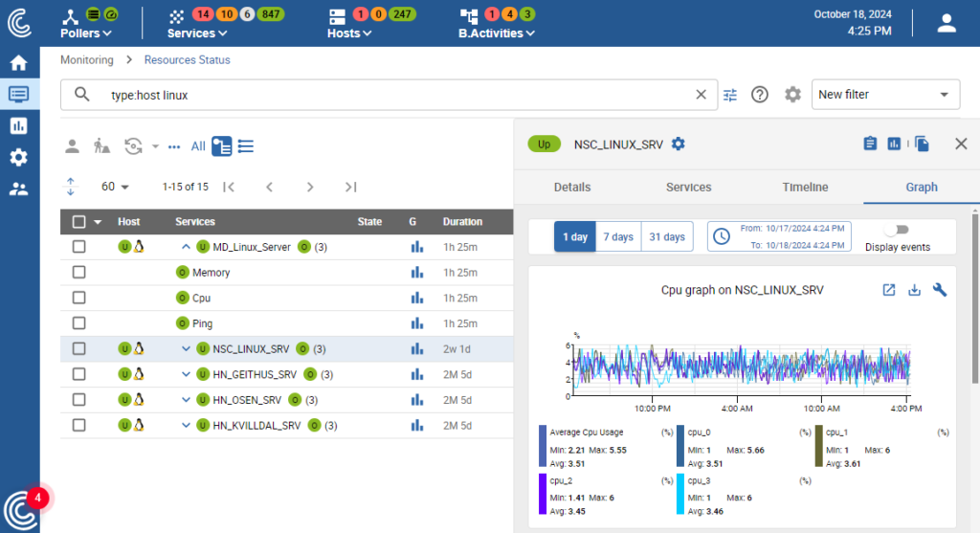Viewport: 980px width, 533px height.
Task: Select the 7 days period button
Action: pyautogui.click(x=618, y=236)
